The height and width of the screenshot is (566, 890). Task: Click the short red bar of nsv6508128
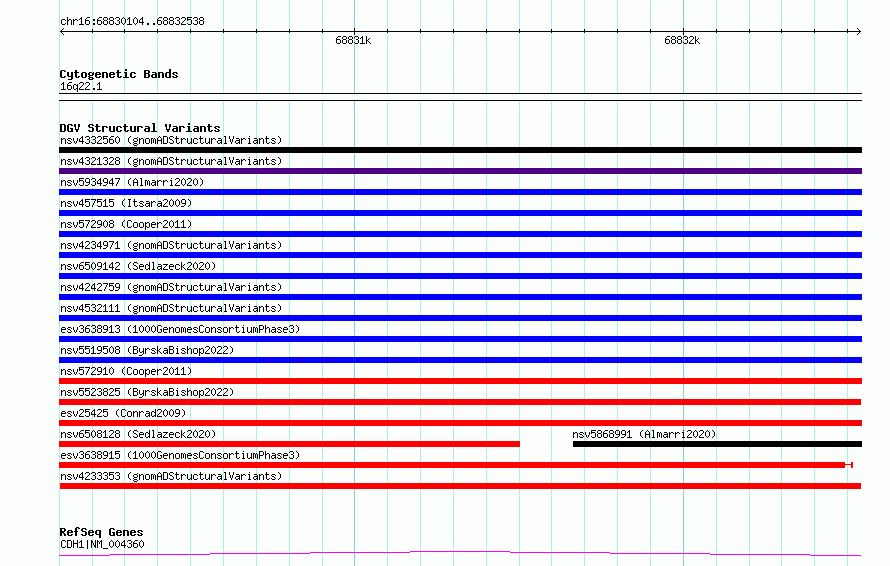point(289,444)
